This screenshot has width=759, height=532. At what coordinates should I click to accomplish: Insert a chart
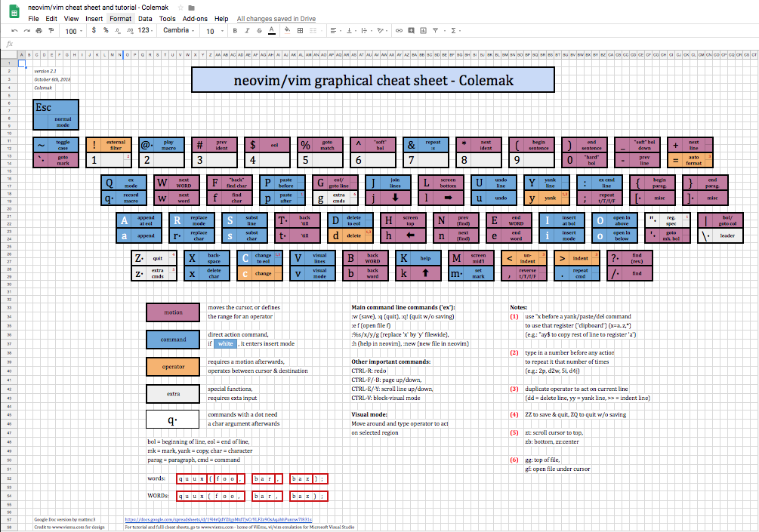click(x=423, y=31)
